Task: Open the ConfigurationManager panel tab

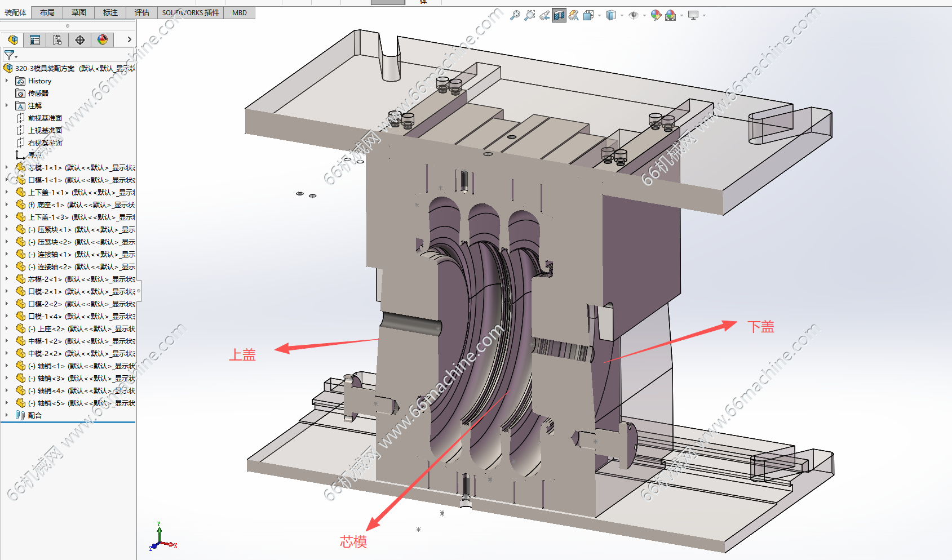Action: (57, 40)
